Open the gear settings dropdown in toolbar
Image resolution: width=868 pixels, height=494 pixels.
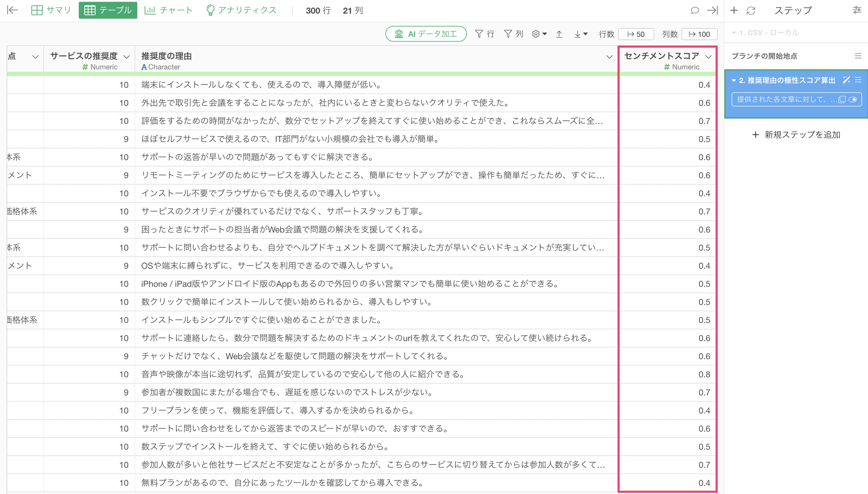click(539, 34)
